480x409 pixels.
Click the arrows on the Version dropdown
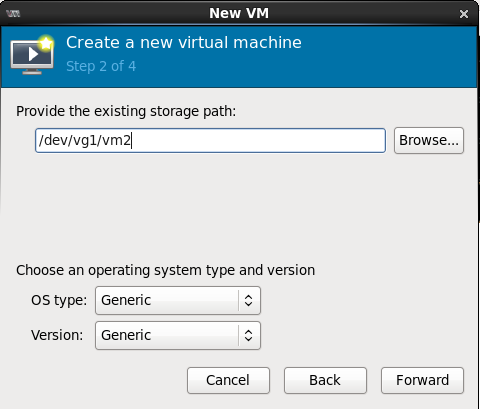[x=248, y=335]
